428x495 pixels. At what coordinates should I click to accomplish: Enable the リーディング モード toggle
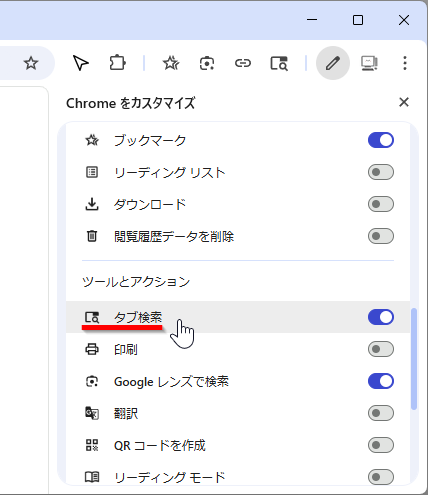(381, 477)
